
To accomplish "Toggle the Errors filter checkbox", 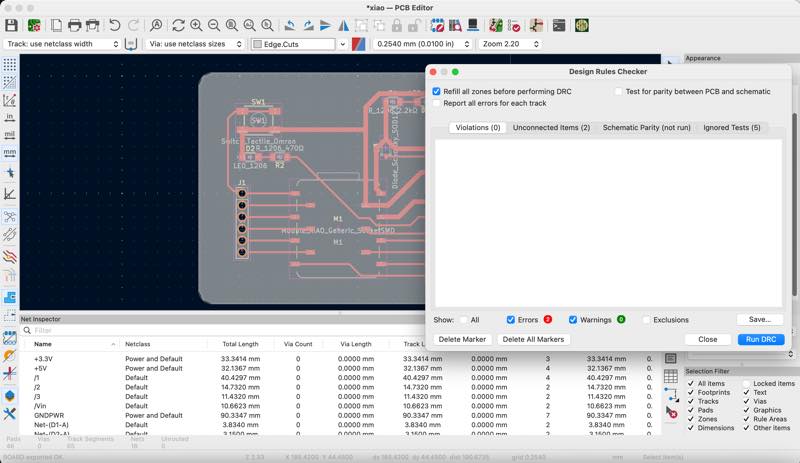I will coord(511,320).
